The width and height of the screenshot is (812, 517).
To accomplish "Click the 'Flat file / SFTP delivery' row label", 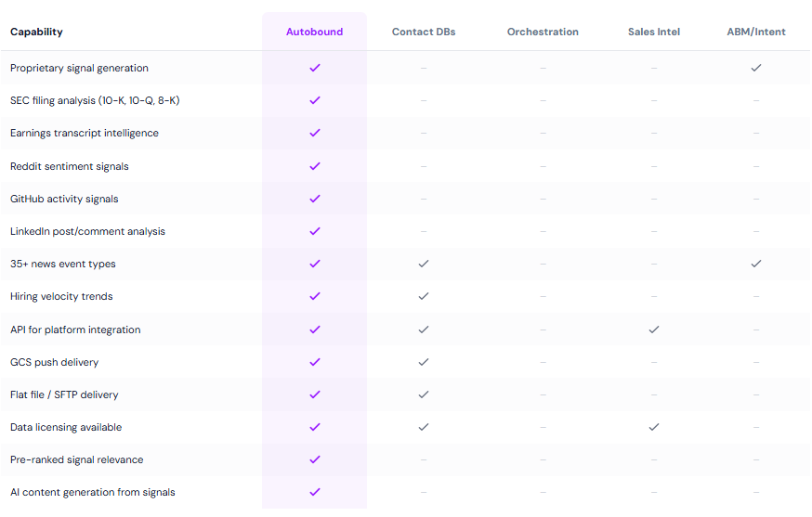I will [x=64, y=395].
